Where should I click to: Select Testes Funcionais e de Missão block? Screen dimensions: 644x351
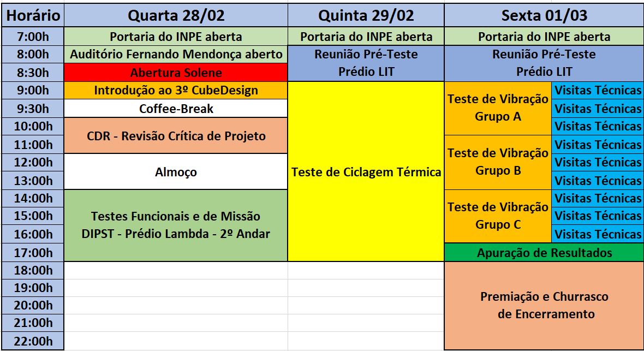(x=176, y=225)
